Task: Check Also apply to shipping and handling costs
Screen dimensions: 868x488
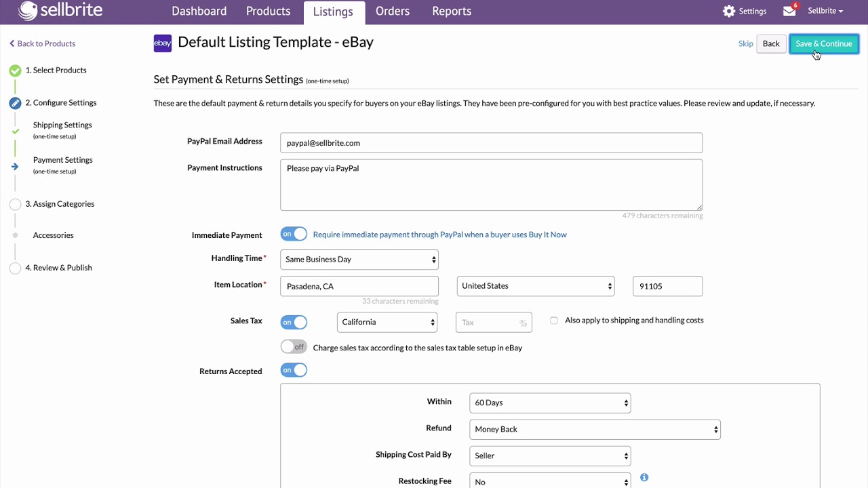Action: pos(554,321)
